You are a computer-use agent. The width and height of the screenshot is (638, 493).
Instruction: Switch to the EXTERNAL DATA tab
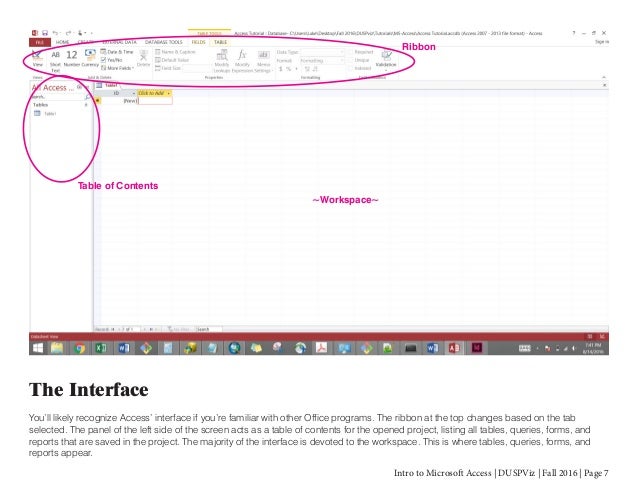pyautogui.click(x=119, y=42)
